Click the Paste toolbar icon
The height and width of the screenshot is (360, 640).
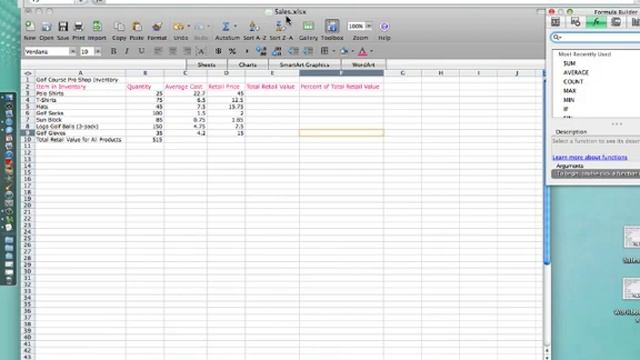tap(137, 27)
